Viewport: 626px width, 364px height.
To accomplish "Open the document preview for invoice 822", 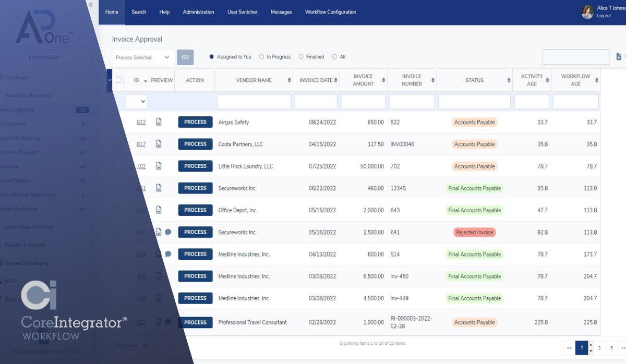I will pyautogui.click(x=159, y=122).
